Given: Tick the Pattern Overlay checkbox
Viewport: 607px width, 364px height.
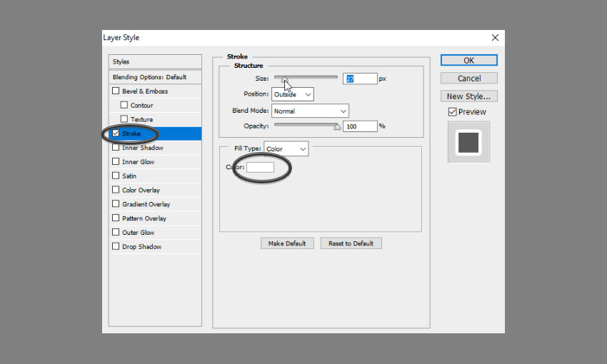Looking at the screenshot, I should click(116, 218).
